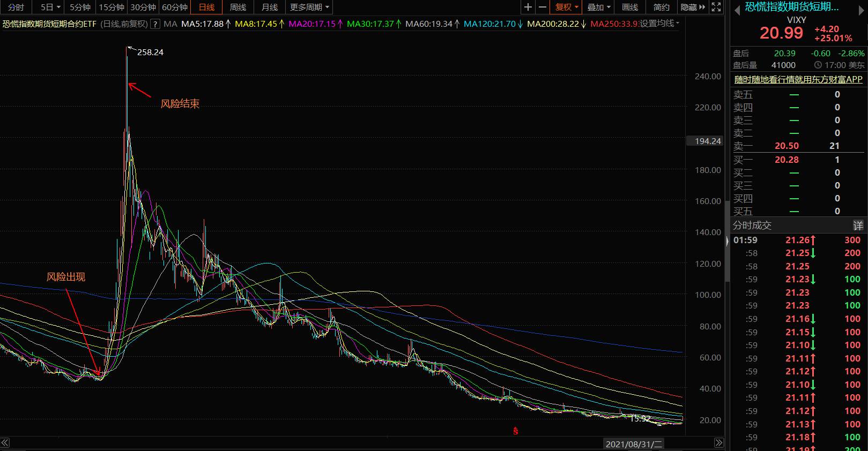Click MA200:28.22 indicator label
This screenshot has height=451, width=868.
tap(557, 24)
